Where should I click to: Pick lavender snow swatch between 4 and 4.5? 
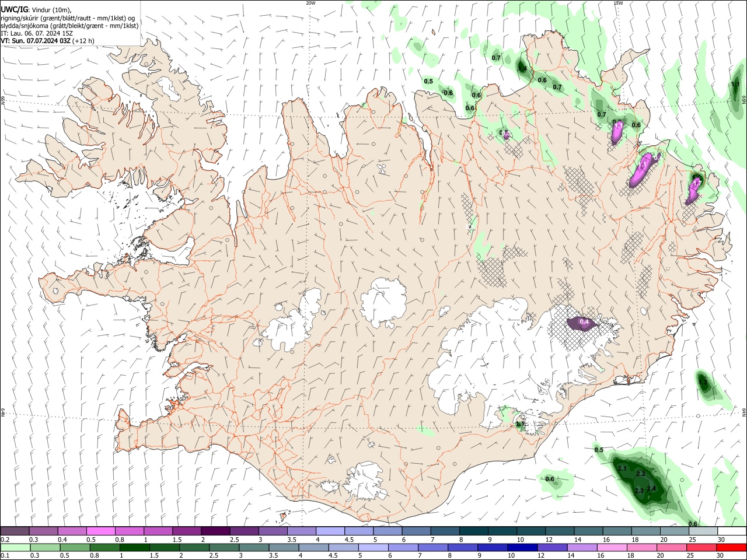point(330,531)
